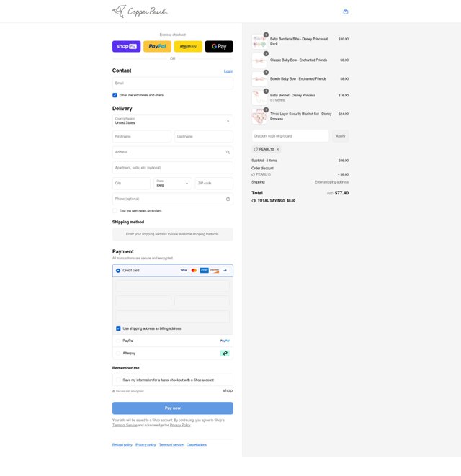The image size is (461, 476).
Task: Click Bowtie Baby Bow product thumbnail
Action: (x=259, y=79)
